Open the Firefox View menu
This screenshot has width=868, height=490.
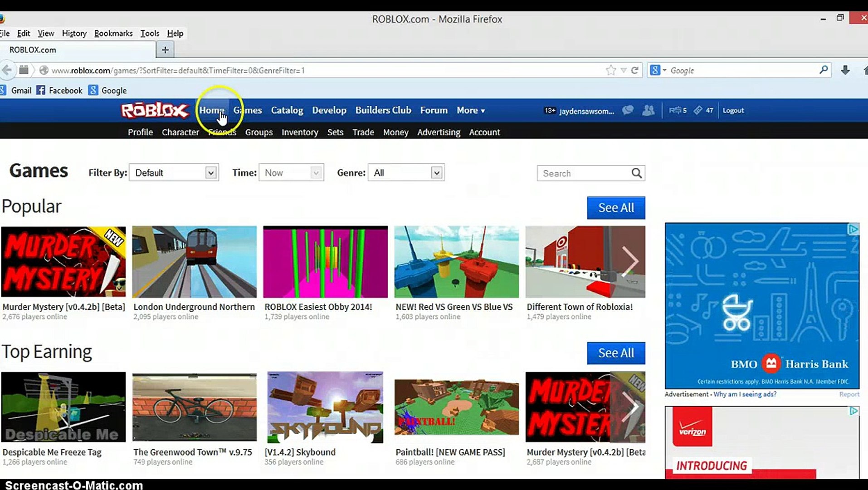tap(46, 33)
